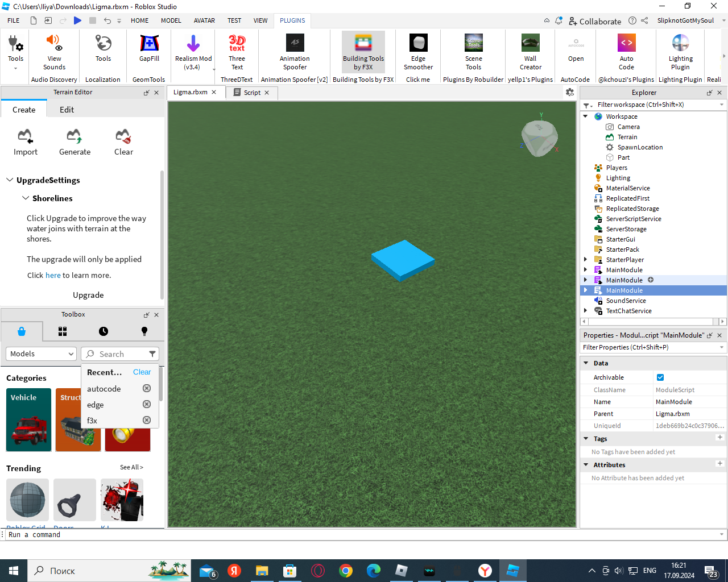
Task: Click Import terrain icon
Action: 26,142
